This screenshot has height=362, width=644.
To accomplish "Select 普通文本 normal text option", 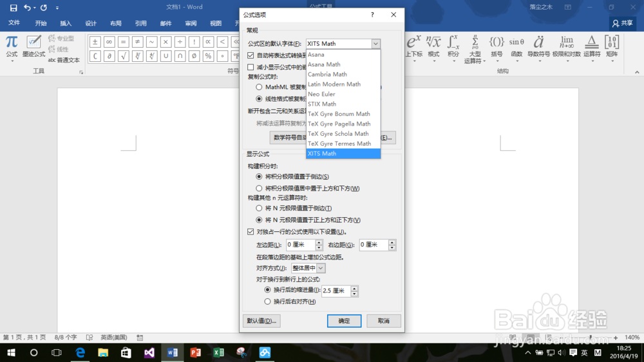I will (x=64, y=60).
